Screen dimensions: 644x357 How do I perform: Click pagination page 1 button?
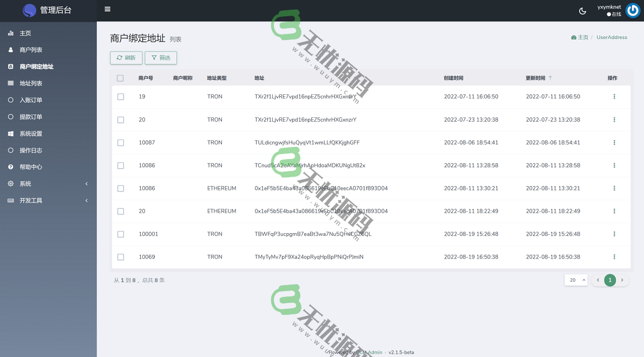point(610,280)
